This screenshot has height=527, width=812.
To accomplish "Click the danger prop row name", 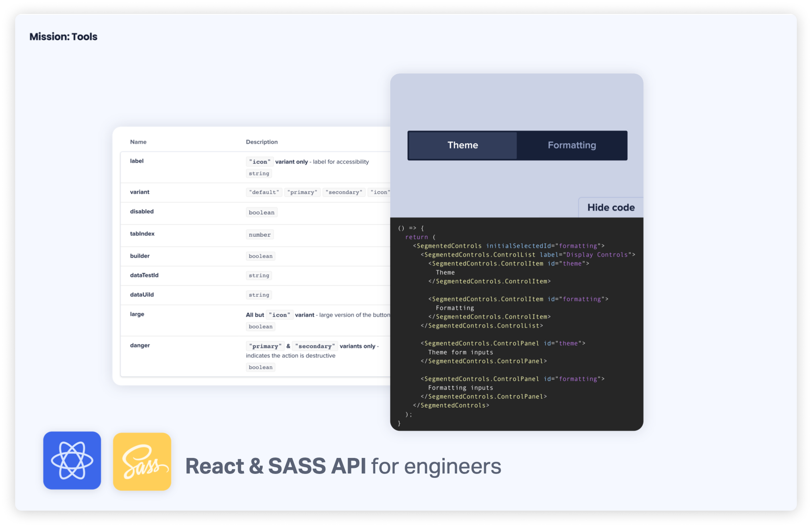I will click(x=140, y=345).
